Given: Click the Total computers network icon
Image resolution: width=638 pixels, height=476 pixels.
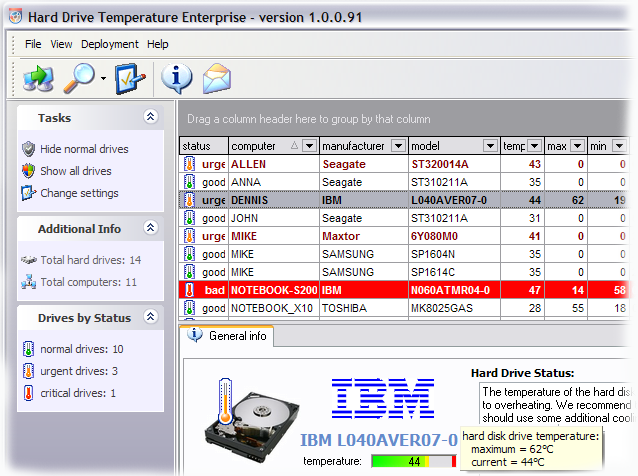Looking at the screenshot, I should point(28,282).
